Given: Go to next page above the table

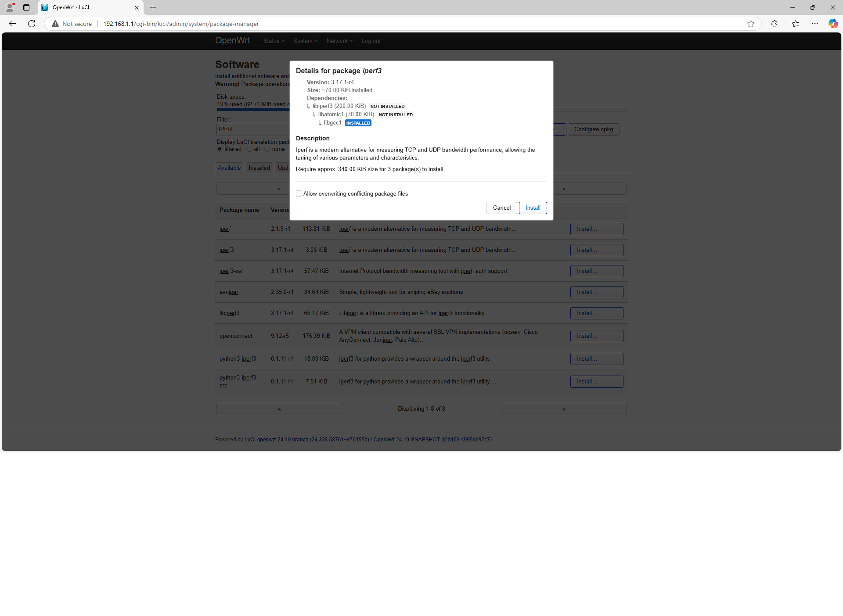Looking at the screenshot, I should (590, 189).
